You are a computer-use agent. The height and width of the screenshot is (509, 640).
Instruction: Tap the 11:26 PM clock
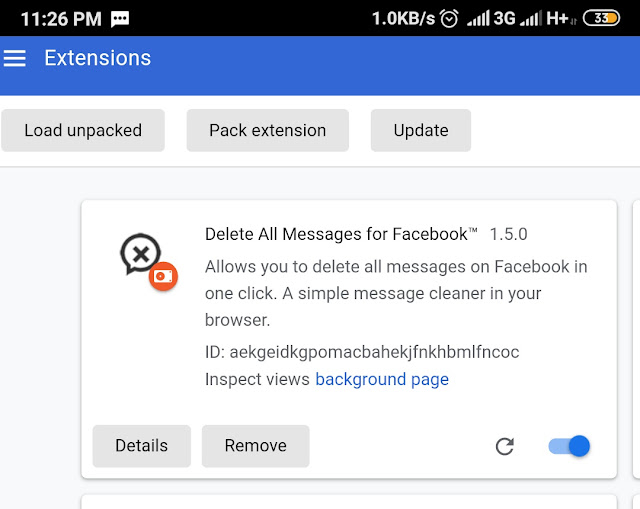click(x=61, y=19)
